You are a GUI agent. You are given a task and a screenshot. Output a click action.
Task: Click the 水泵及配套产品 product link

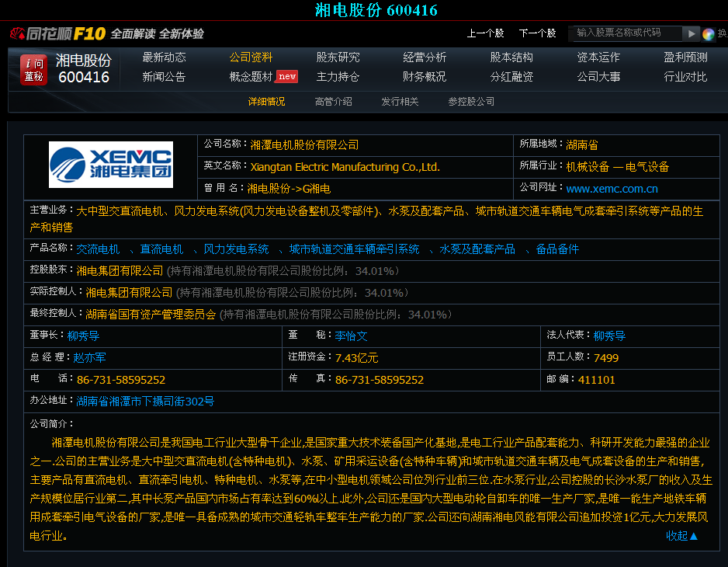tap(477, 249)
